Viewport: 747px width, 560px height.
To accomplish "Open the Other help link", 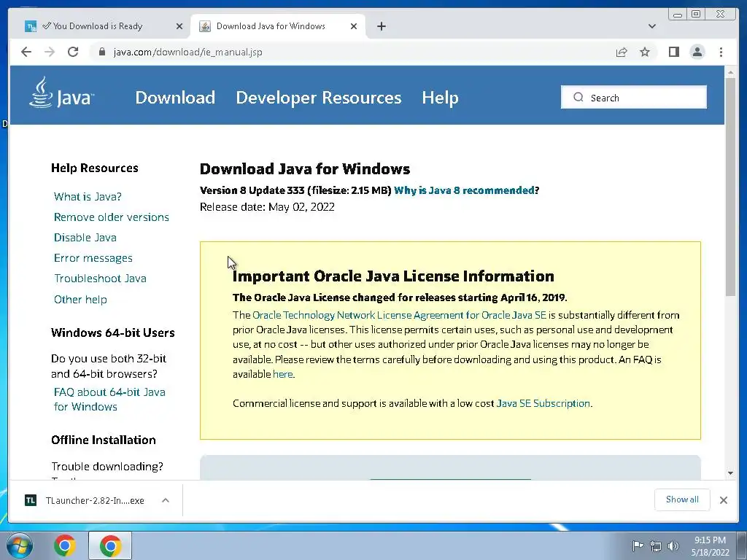I will 80,300.
